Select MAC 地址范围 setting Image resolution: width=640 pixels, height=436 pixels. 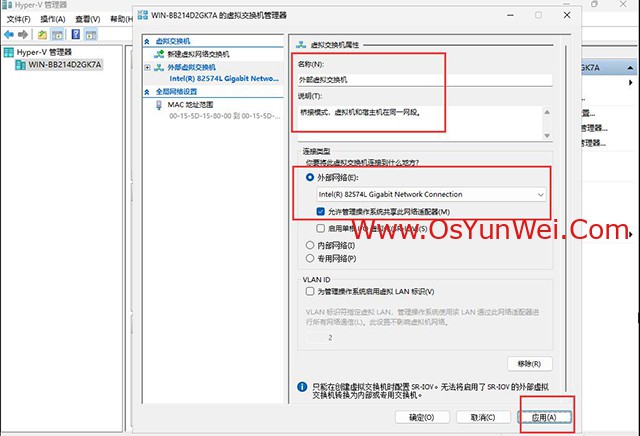190,105
